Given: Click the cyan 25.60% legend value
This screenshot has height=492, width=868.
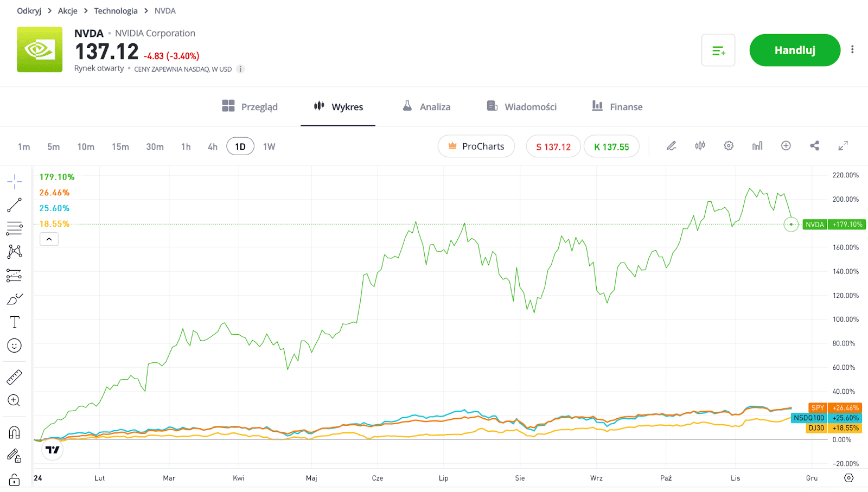Looking at the screenshot, I should click(x=54, y=208).
